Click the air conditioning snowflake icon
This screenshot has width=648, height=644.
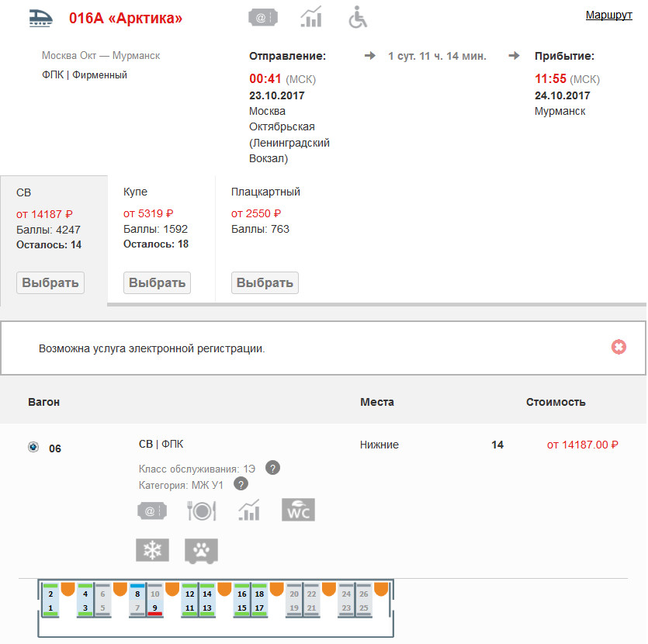click(x=152, y=550)
